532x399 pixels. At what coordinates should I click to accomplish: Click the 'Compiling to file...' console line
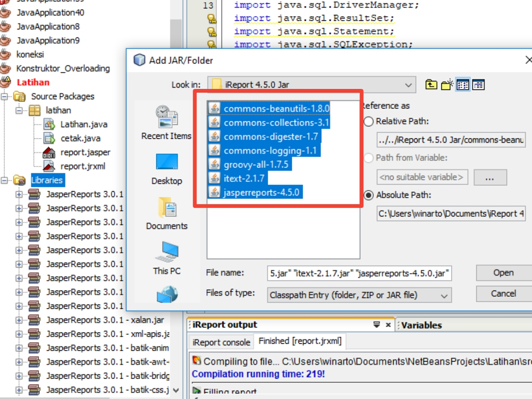coord(362,361)
